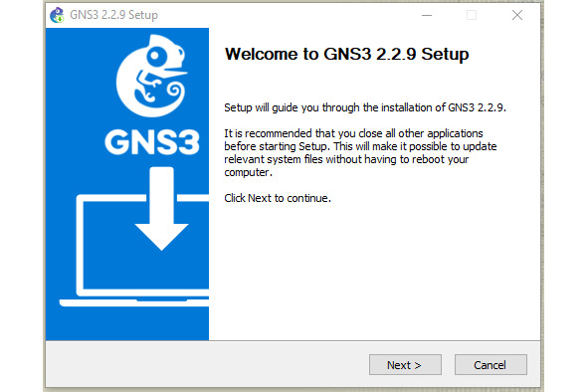This screenshot has height=392, width=588.
Task: Click the 'Welcome to GNS3 2.2.9 Setup' heading
Action: (346, 54)
